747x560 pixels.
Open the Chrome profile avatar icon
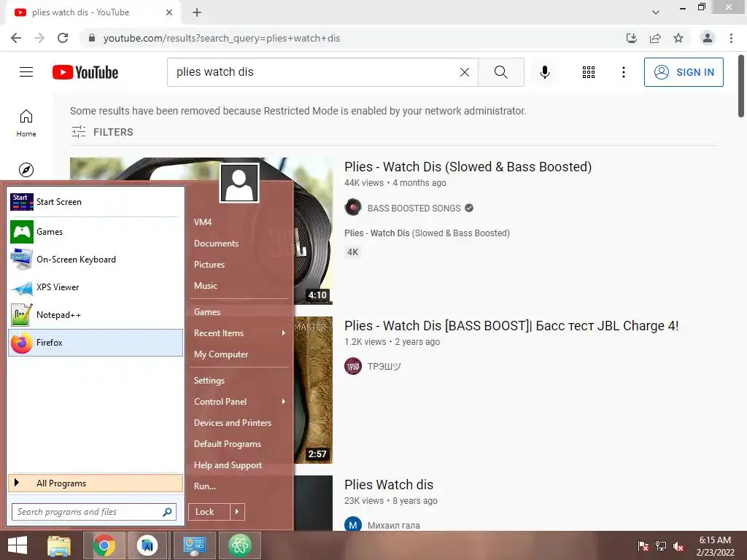tap(708, 38)
